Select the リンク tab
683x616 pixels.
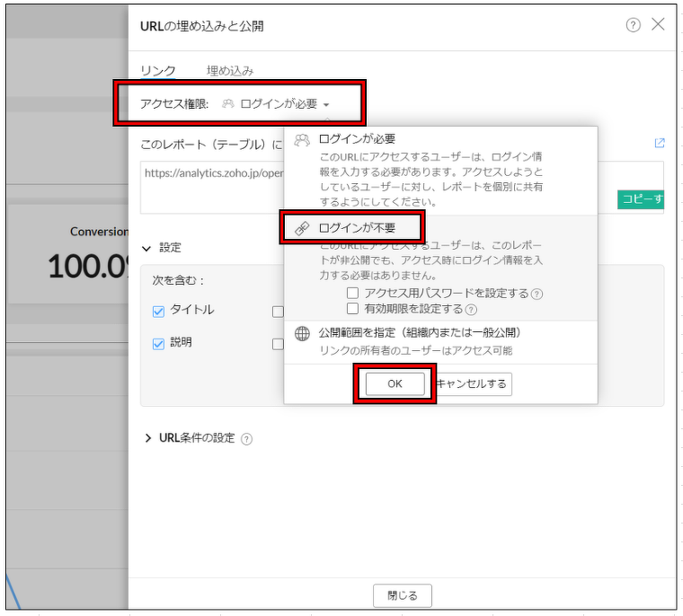pyautogui.click(x=158, y=71)
